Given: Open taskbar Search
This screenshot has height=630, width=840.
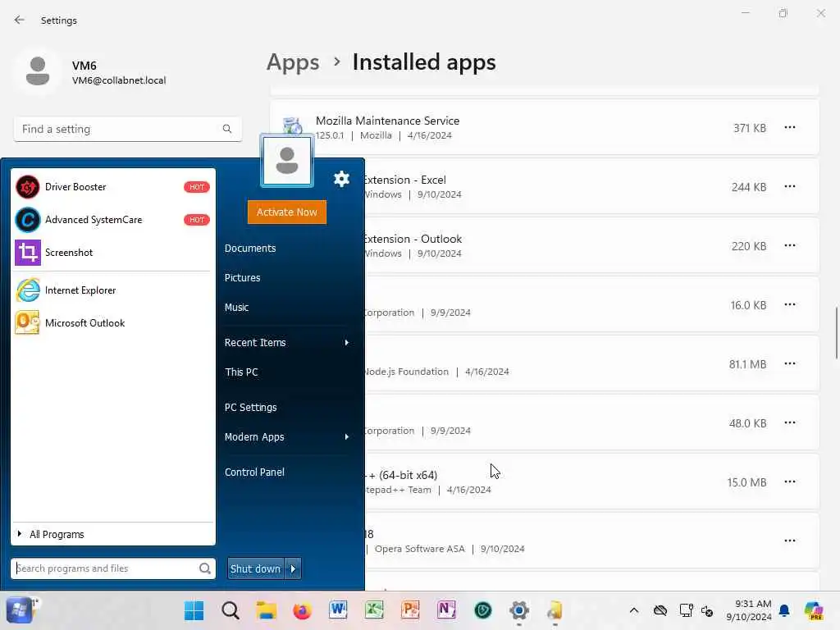Looking at the screenshot, I should 231,610.
